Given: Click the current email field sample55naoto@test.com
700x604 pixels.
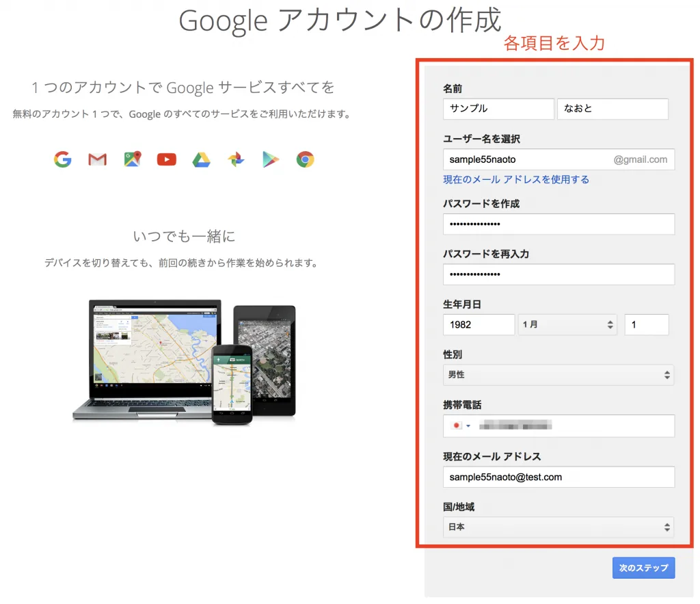Looking at the screenshot, I should pyautogui.click(x=559, y=477).
